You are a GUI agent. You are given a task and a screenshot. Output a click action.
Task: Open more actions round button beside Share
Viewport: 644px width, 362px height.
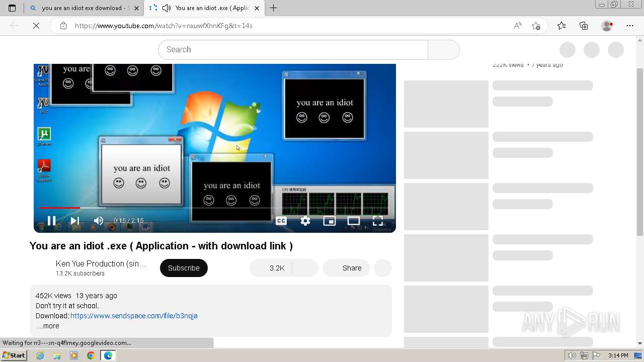point(382,268)
